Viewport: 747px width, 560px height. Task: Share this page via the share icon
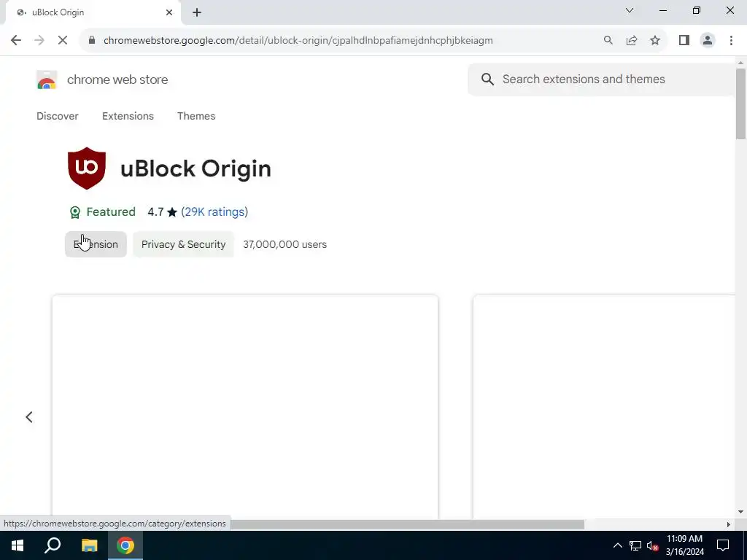pyautogui.click(x=632, y=41)
